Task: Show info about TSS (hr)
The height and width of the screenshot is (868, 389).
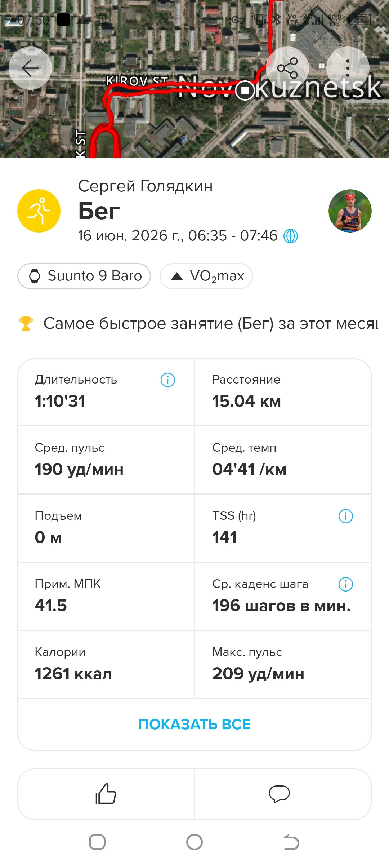Action: (x=346, y=516)
